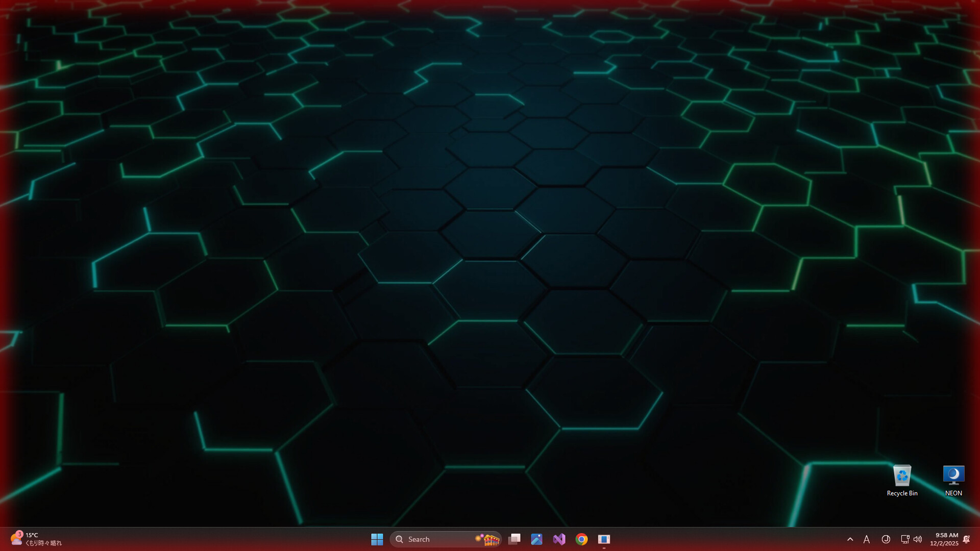Click the rightmost app icon on the taskbar
Screen dimensions: 980x551
coord(604,539)
